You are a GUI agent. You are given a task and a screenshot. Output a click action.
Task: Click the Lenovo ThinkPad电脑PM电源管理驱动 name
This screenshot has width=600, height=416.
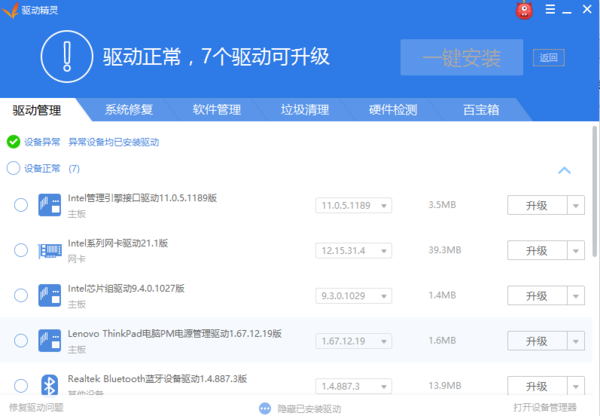click(175, 333)
